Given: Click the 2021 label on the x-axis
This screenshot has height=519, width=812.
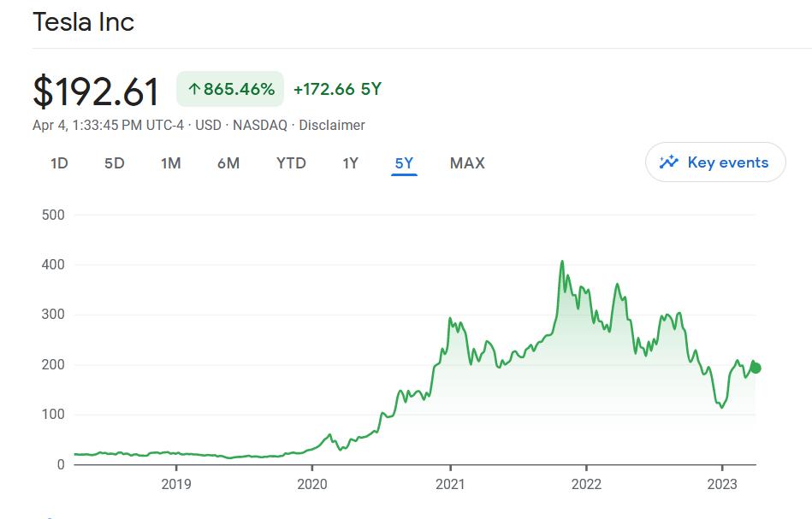Looking at the screenshot, I should [450, 484].
